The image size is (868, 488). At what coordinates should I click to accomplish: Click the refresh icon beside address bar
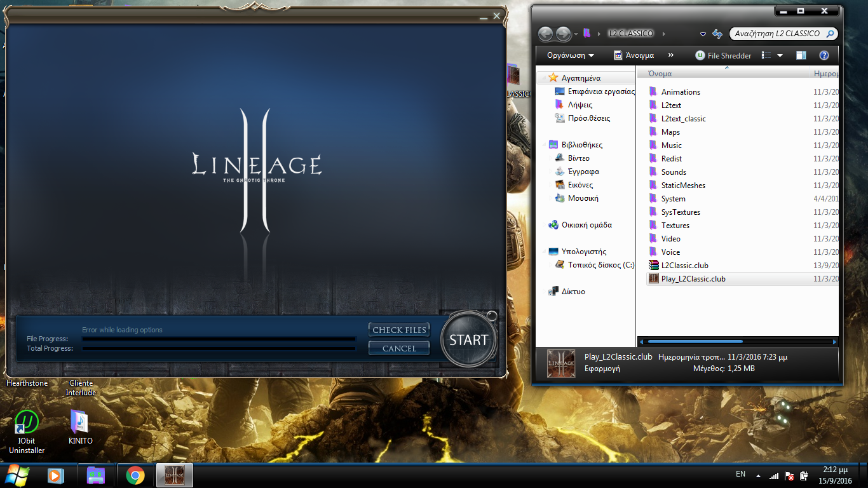(x=717, y=34)
